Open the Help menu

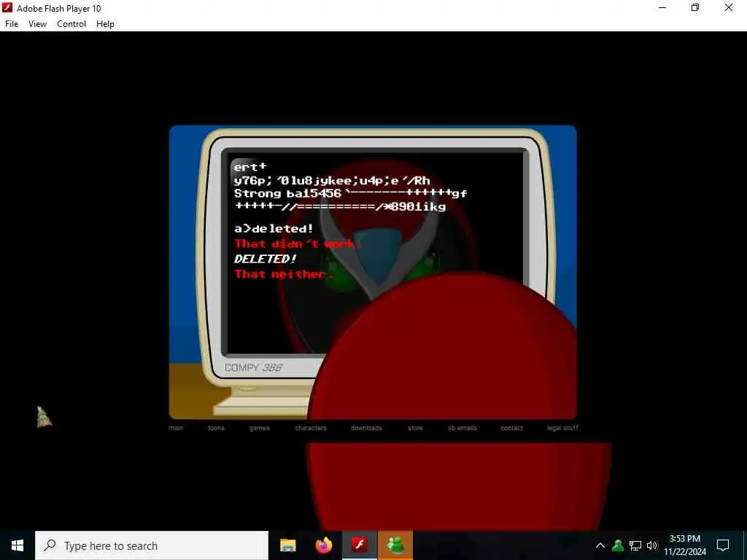click(105, 24)
